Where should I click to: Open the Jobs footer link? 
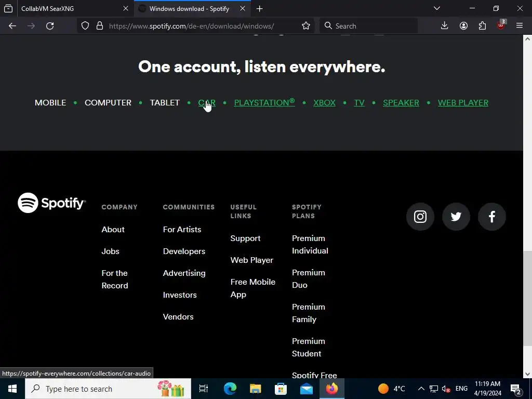pyautogui.click(x=110, y=251)
